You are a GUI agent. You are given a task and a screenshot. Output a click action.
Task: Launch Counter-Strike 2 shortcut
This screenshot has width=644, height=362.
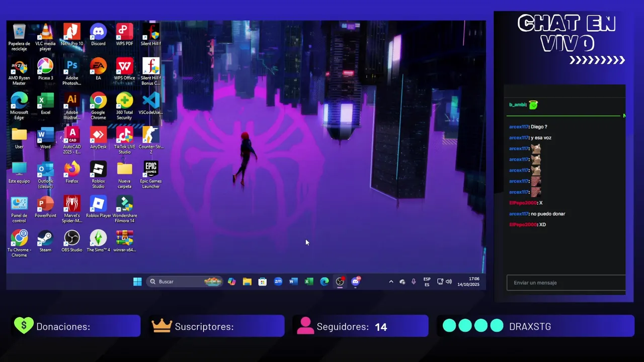click(x=151, y=141)
